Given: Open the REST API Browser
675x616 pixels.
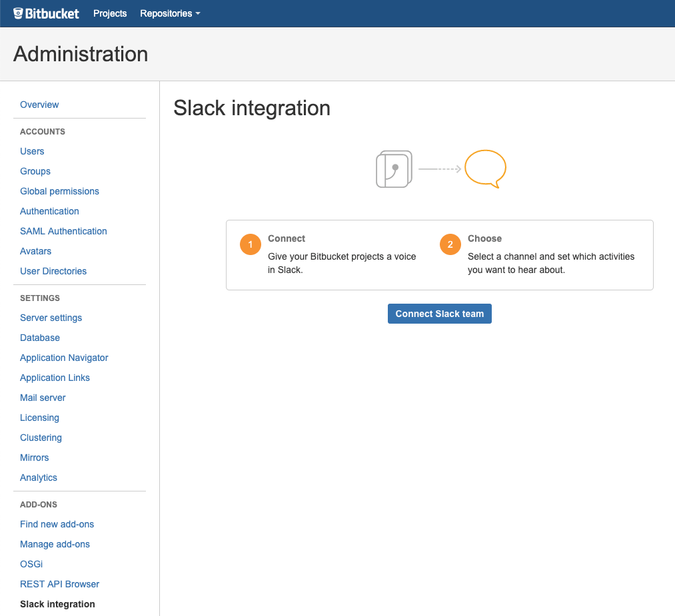Looking at the screenshot, I should click(x=59, y=584).
